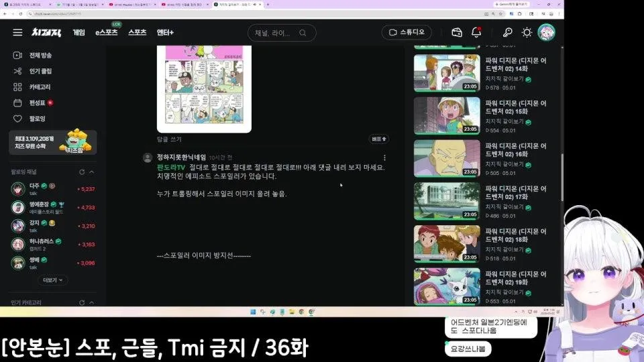Refresh the 팔로잉 채널 list
Viewport: 644px width, 362px height.
point(82,172)
